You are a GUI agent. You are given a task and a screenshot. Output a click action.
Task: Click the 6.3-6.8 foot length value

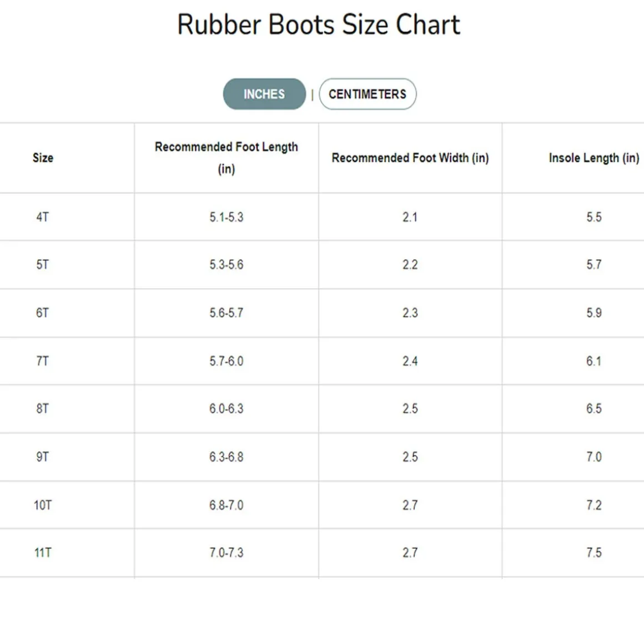point(226,457)
